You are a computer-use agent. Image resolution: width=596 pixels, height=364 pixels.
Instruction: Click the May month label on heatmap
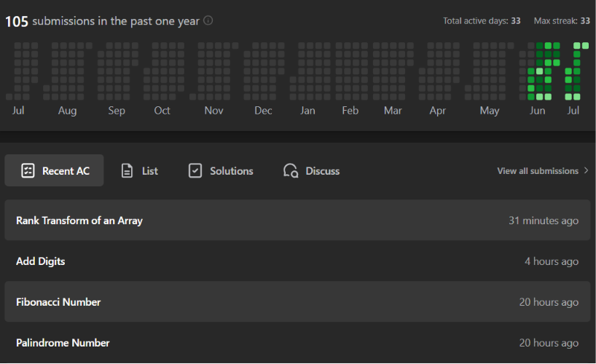coord(489,111)
